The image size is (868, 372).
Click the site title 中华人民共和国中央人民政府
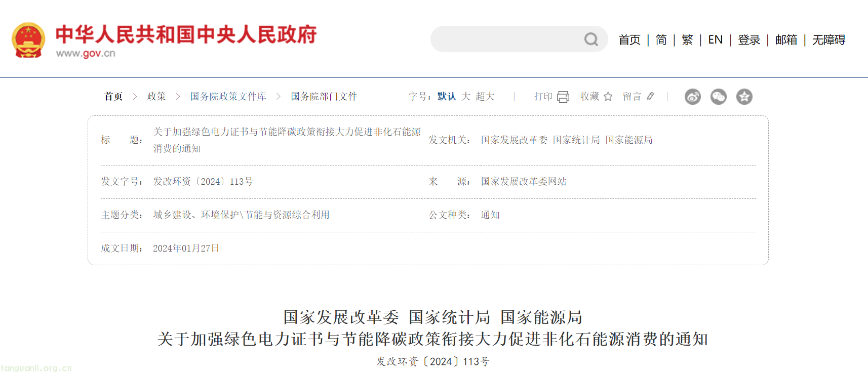pos(186,34)
